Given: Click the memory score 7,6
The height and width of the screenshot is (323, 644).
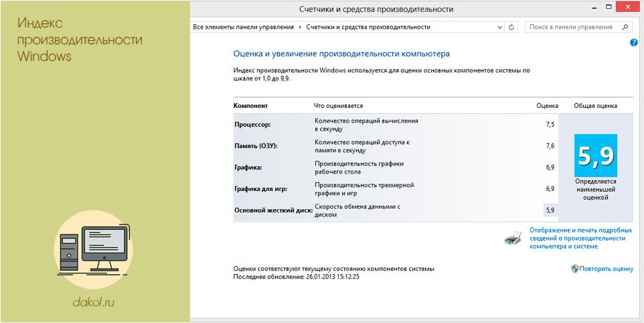Looking at the screenshot, I should click(x=550, y=146).
